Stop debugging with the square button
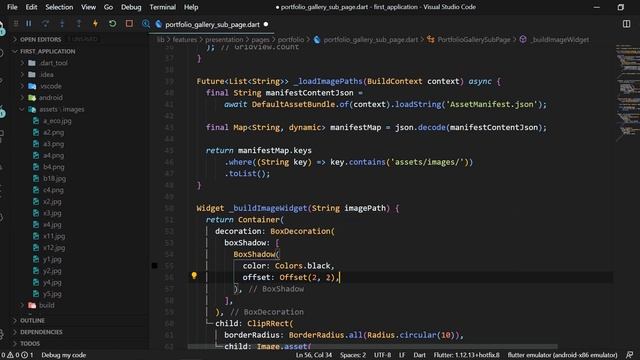640x360 pixels. click(129, 24)
